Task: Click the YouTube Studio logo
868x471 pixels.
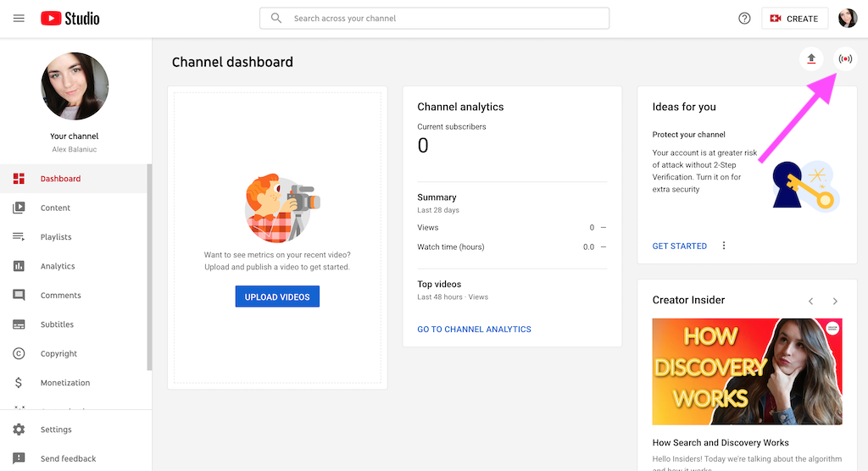Action: pyautogui.click(x=70, y=19)
